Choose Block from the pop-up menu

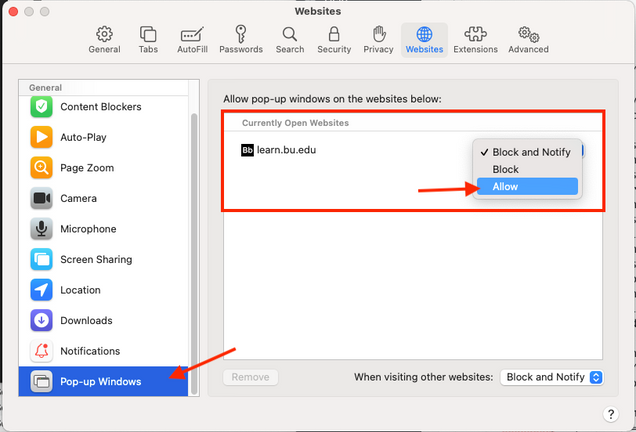point(527,169)
